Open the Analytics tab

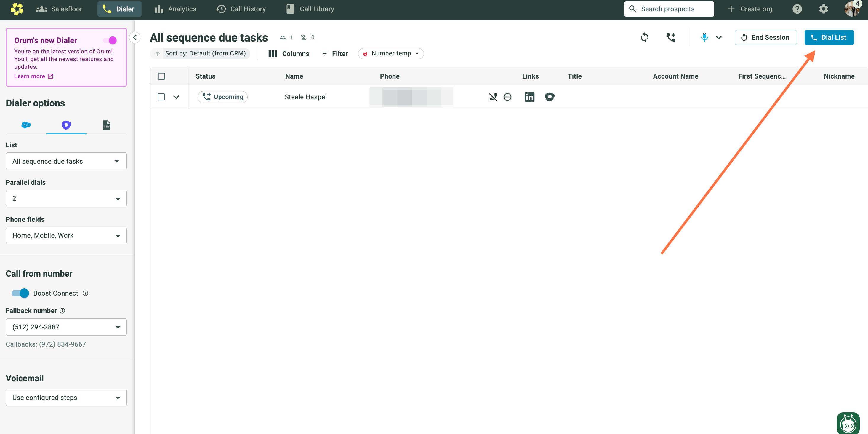click(175, 9)
